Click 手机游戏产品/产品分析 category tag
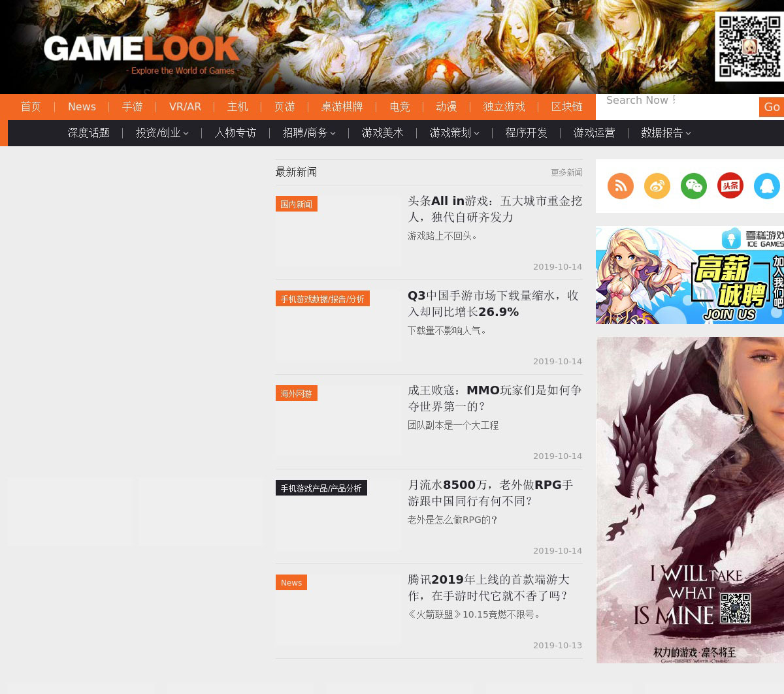This screenshot has height=694, width=784. 321,488
